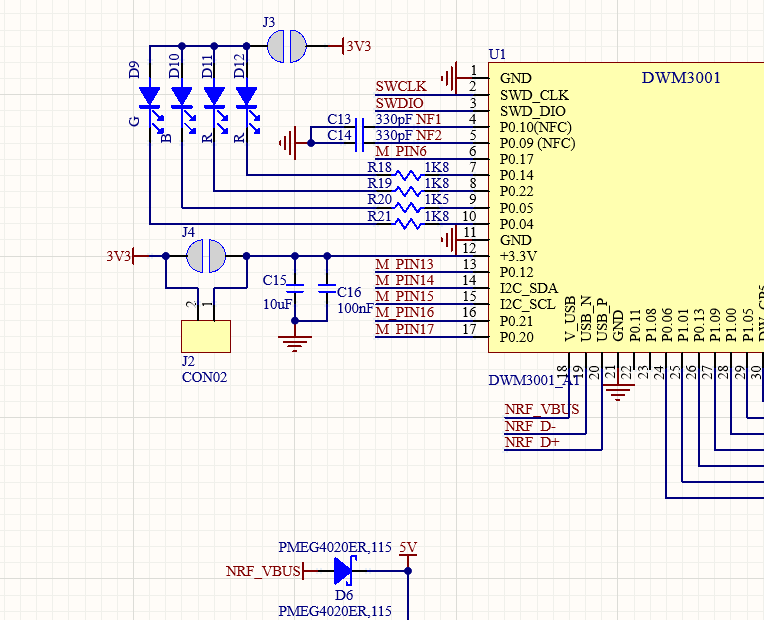Click the D12 LED symbol
This screenshot has width=764, height=620.
coord(246,97)
